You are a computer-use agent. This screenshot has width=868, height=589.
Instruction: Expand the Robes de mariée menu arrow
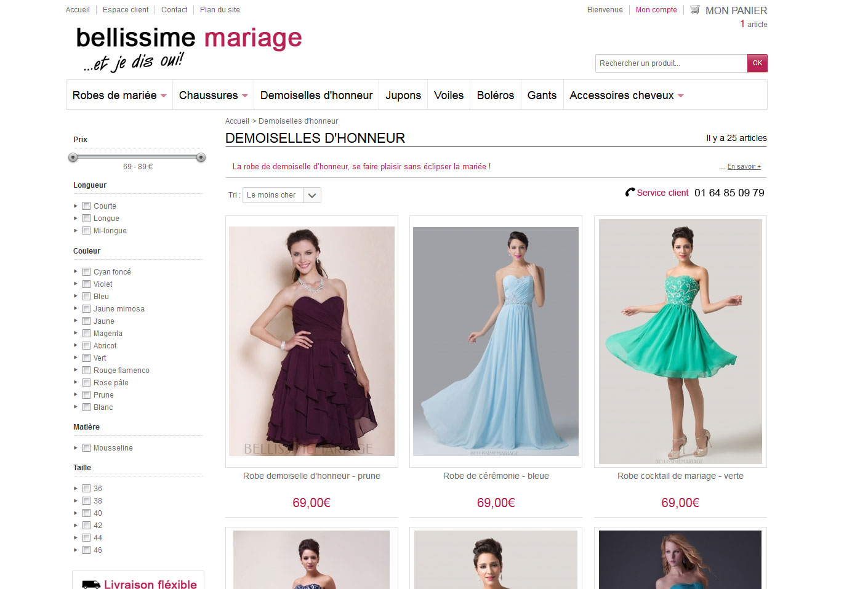point(164,96)
